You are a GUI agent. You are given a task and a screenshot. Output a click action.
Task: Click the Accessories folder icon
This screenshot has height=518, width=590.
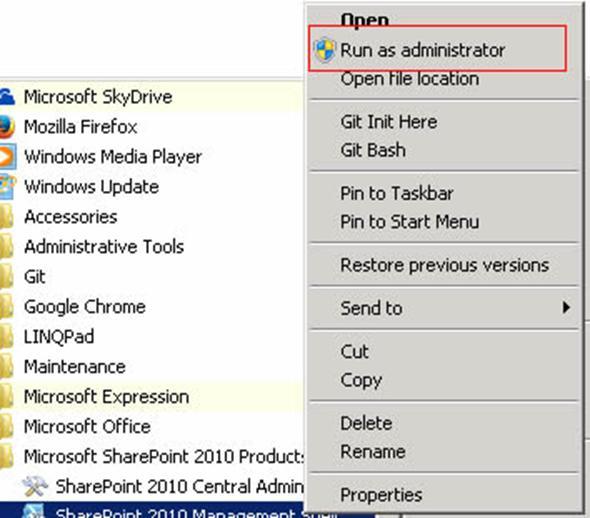pyautogui.click(x=6, y=217)
